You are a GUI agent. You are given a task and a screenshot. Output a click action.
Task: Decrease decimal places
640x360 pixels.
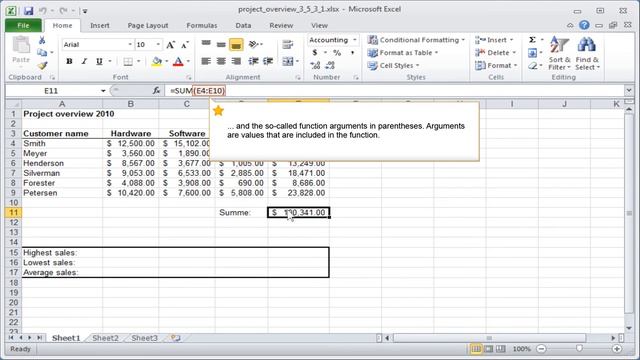[330, 65]
